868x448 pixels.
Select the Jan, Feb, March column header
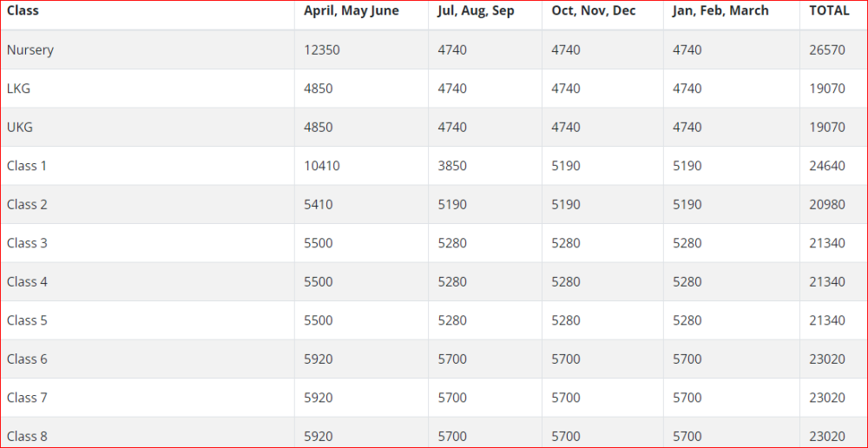click(x=720, y=11)
